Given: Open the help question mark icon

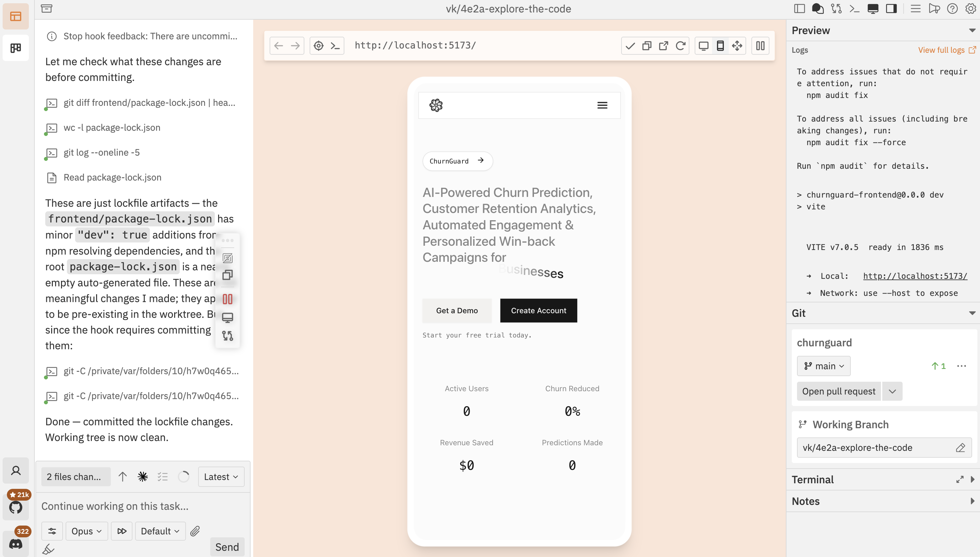Looking at the screenshot, I should tap(952, 9).
